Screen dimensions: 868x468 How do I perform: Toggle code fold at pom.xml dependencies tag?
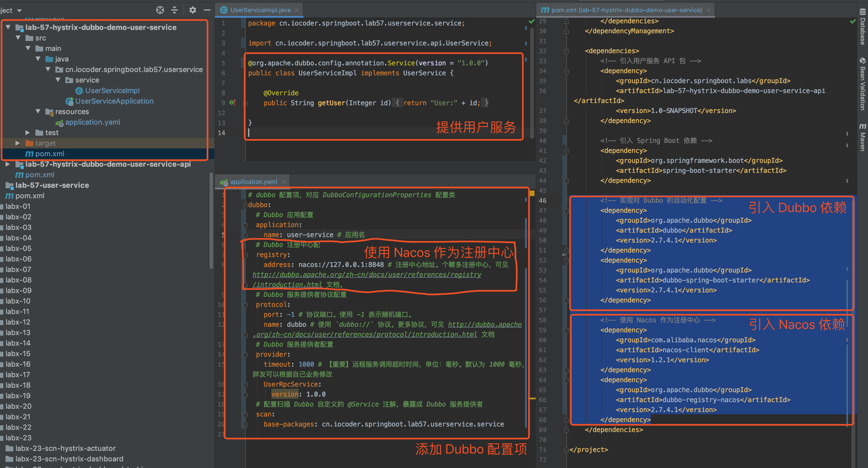[566, 51]
